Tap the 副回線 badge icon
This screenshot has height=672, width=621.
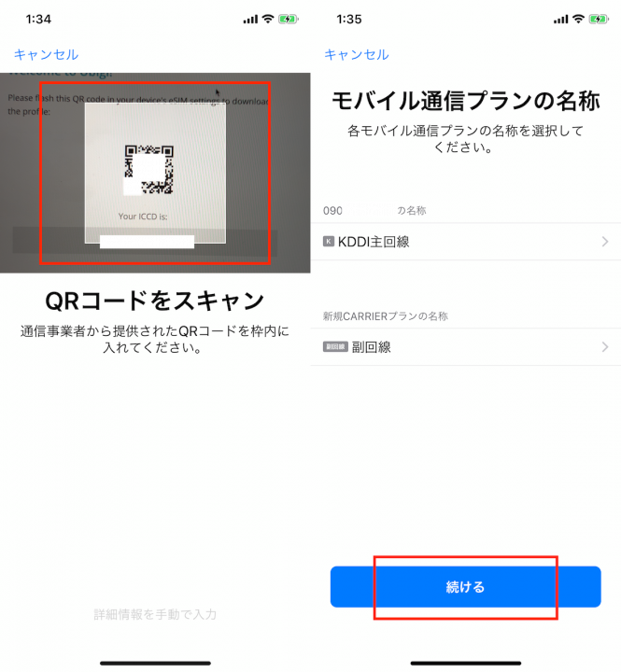tap(335, 347)
